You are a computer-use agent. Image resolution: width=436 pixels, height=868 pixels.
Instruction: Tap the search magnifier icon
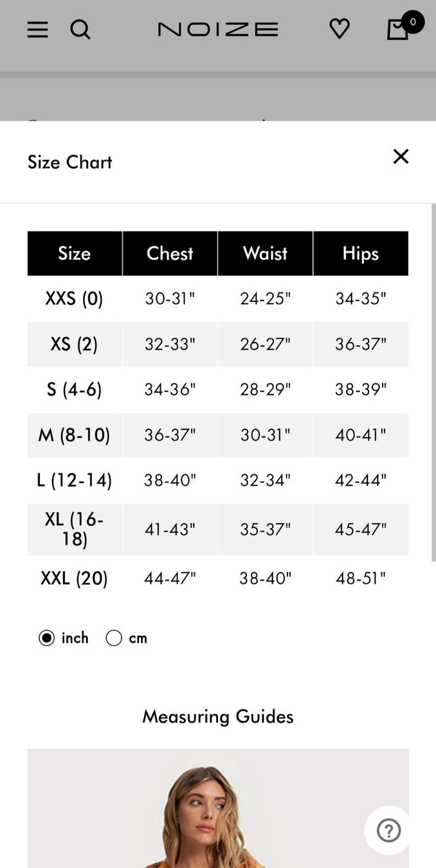click(x=80, y=30)
